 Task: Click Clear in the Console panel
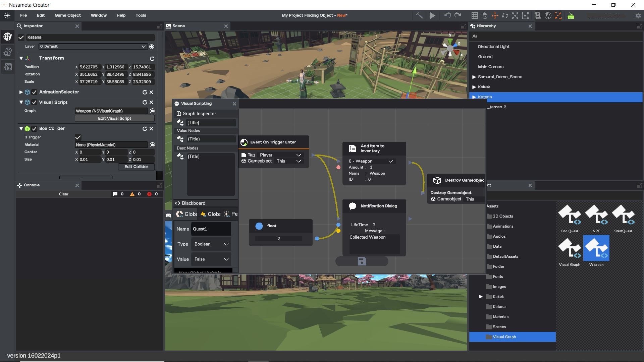pyautogui.click(x=63, y=194)
